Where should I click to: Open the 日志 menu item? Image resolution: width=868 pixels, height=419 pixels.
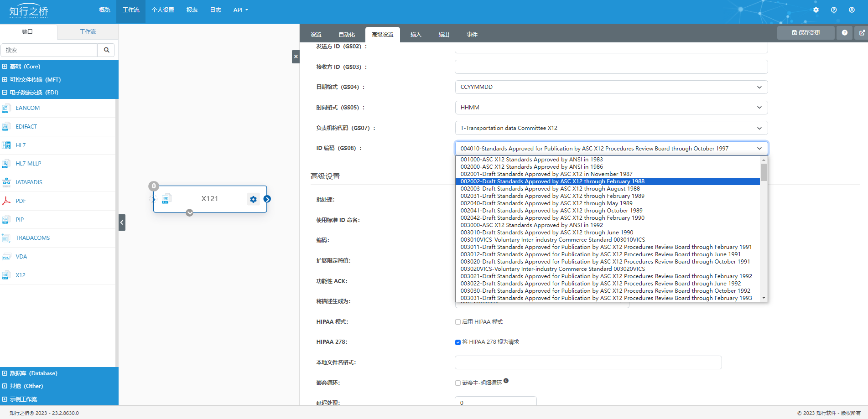[215, 10]
